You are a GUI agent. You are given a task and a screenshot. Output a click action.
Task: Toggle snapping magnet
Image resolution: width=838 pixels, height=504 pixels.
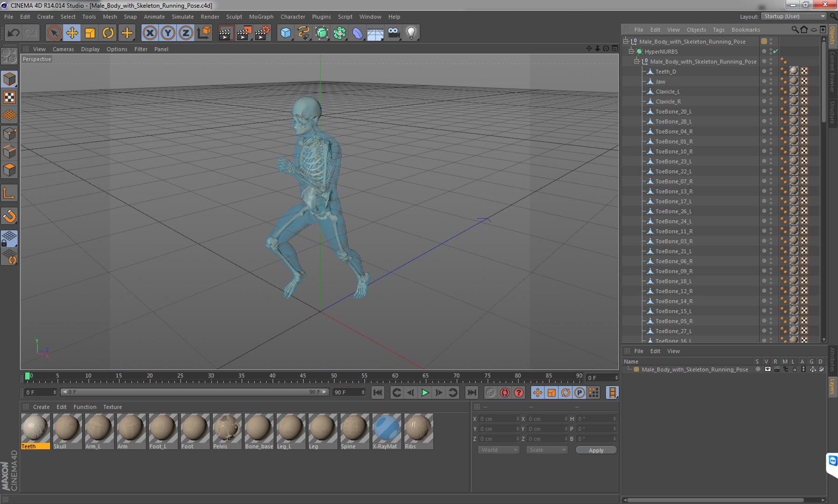pos(9,216)
